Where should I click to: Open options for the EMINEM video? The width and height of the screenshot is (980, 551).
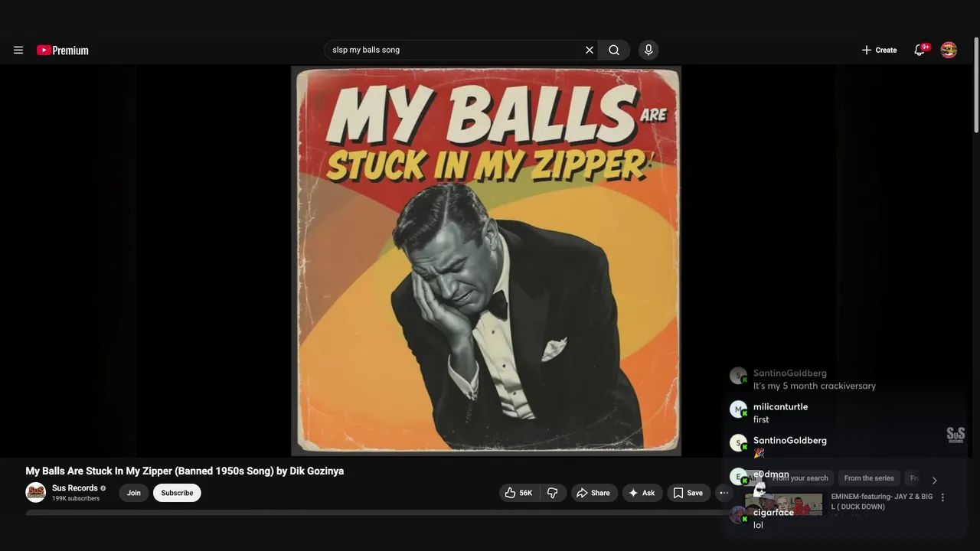point(942,497)
